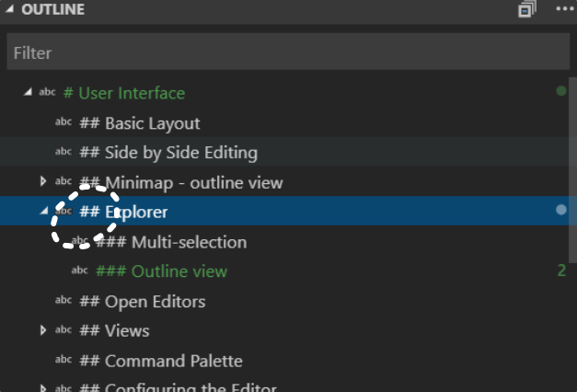Collapse the User Interface tree node
The width and height of the screenshot is (577, 392).
pos(28,92)
